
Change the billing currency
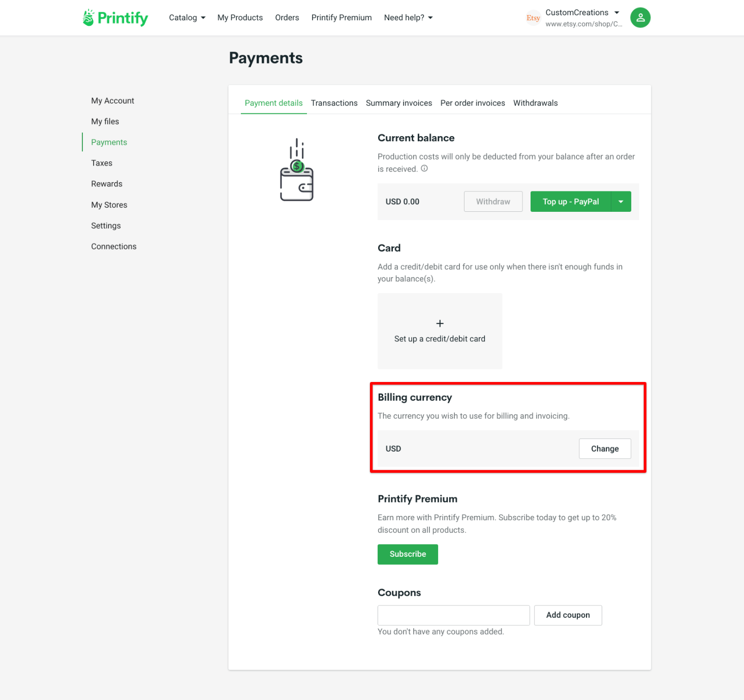(x=605, y=449)
